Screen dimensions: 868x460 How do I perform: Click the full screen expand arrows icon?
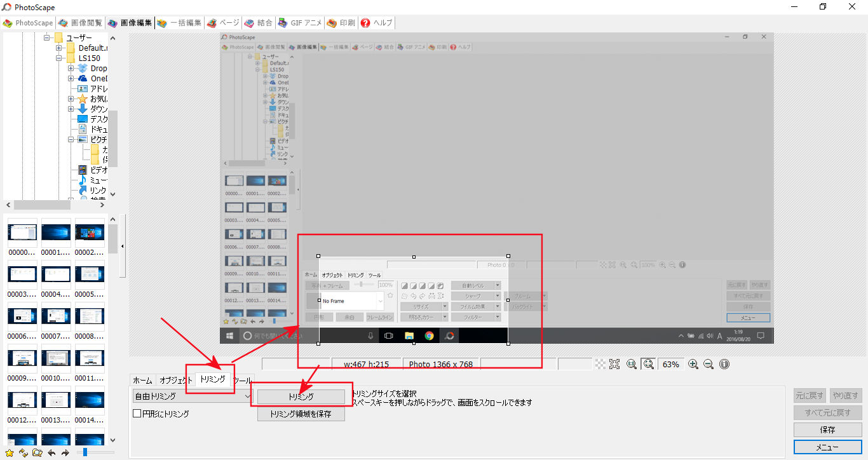click(614, 364)
